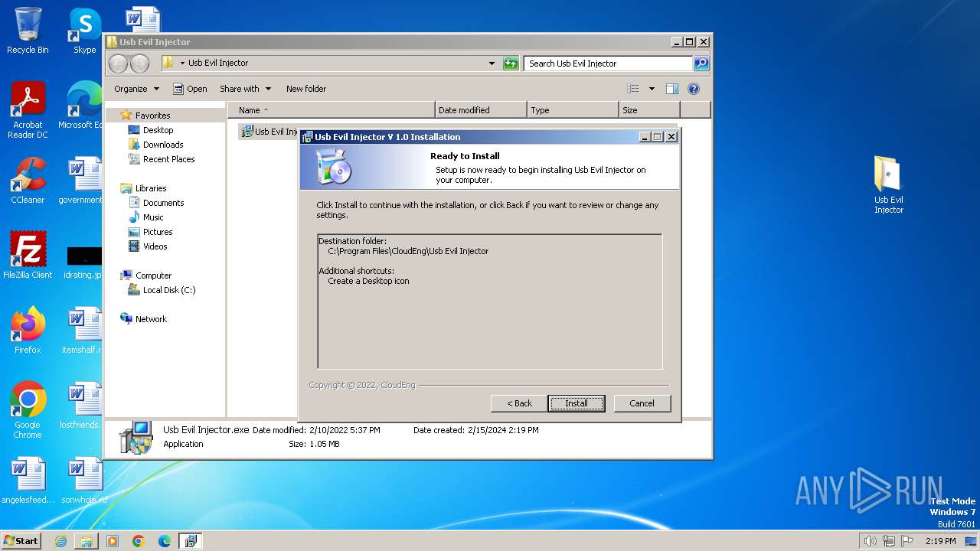980x551 pixels.
Task: Click Open in Explorer toolbar
Action: (190, 89)
